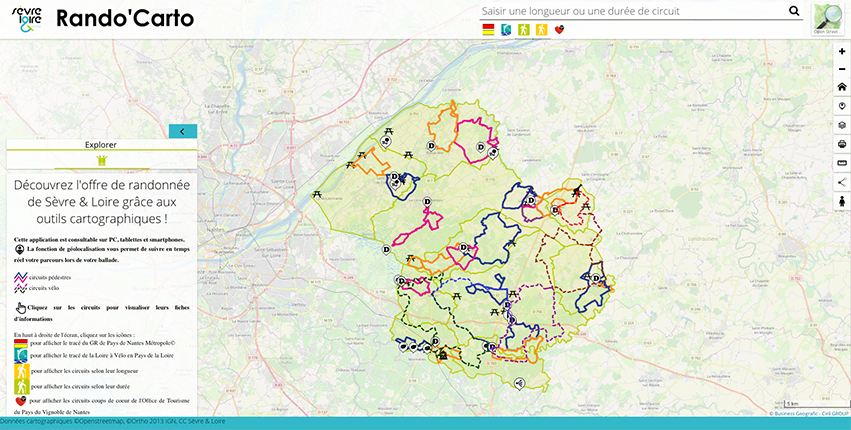Share the map via share icon
851x430 pixels.
(x=841, y=182)
